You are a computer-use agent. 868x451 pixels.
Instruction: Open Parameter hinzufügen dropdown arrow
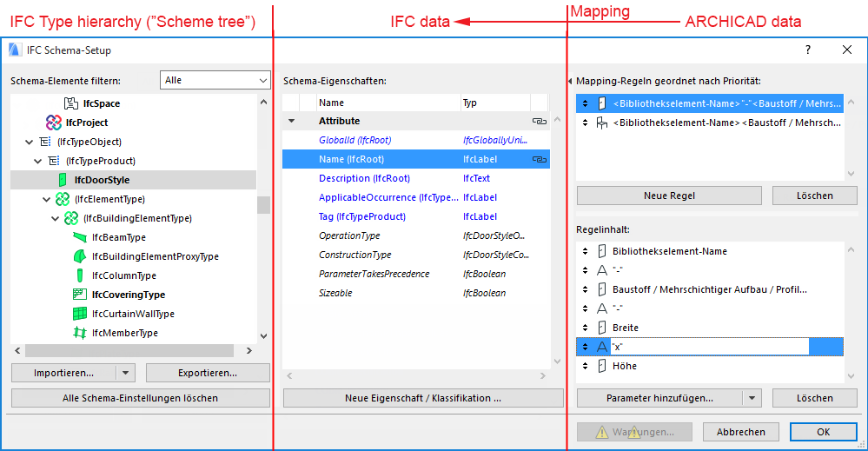tap(752, 398)
